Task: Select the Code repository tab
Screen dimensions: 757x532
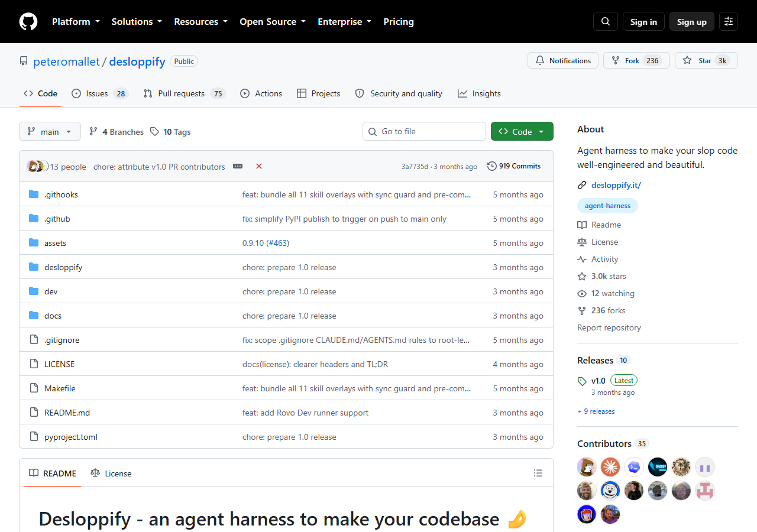Action: pos(40,93)
